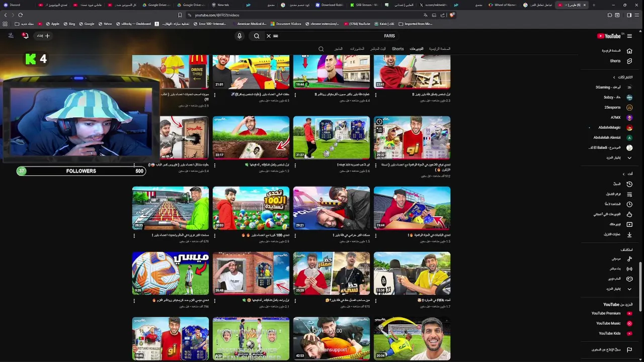644x362 pixels.
Task: Open the Document 10.docx bookmark
Action: pos(285,24)
